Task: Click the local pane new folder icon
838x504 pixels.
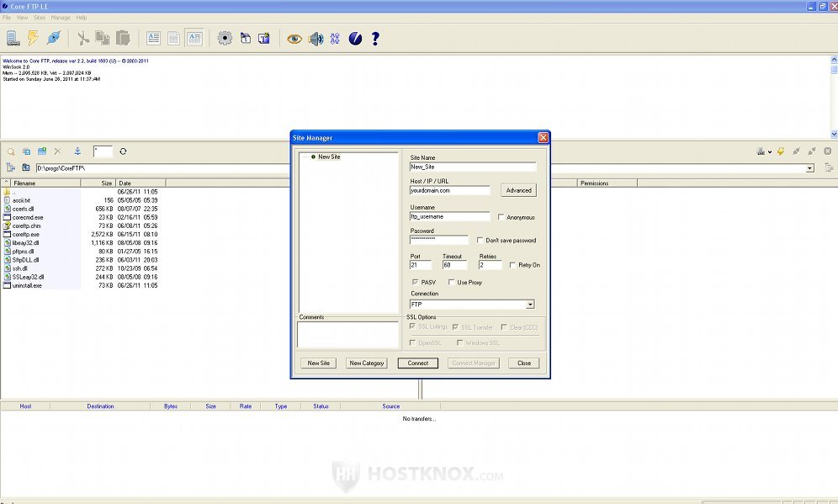Action: (42, 151)
